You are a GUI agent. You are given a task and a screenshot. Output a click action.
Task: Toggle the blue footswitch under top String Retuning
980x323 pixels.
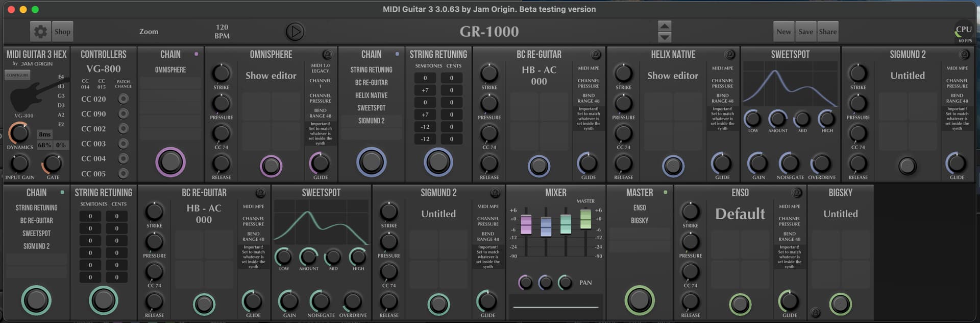(x=438, y=162)
